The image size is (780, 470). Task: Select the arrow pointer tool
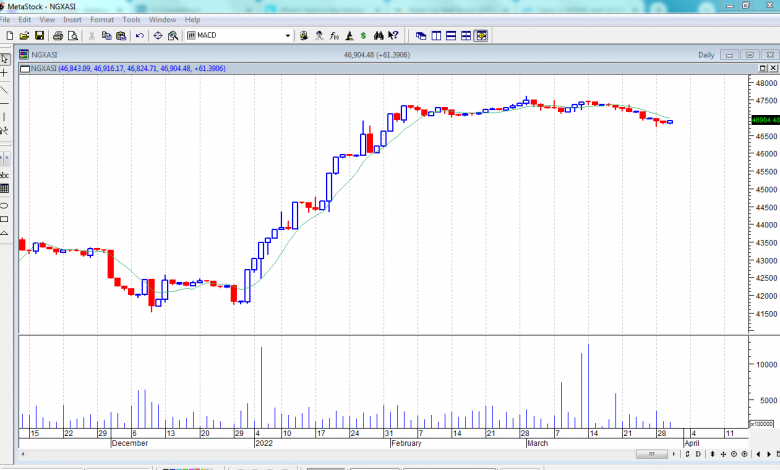click(4, 59)
